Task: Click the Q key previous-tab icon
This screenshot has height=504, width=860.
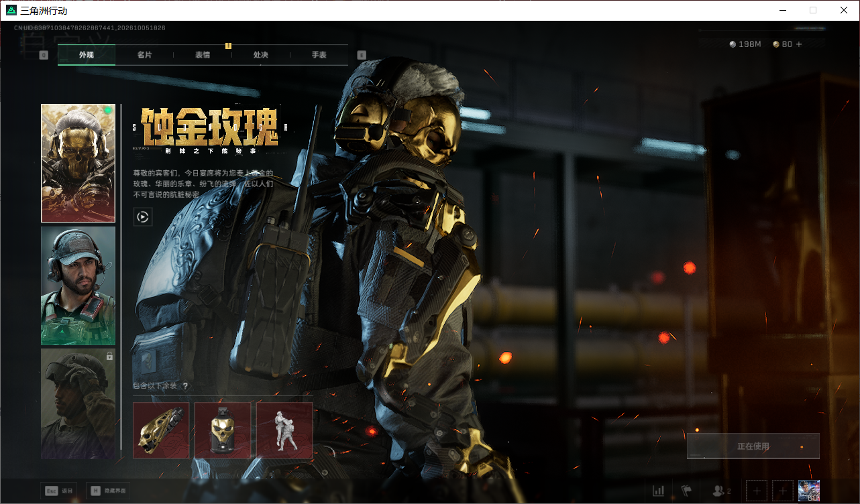Action: pyautogui.click(x=44, y=55)
